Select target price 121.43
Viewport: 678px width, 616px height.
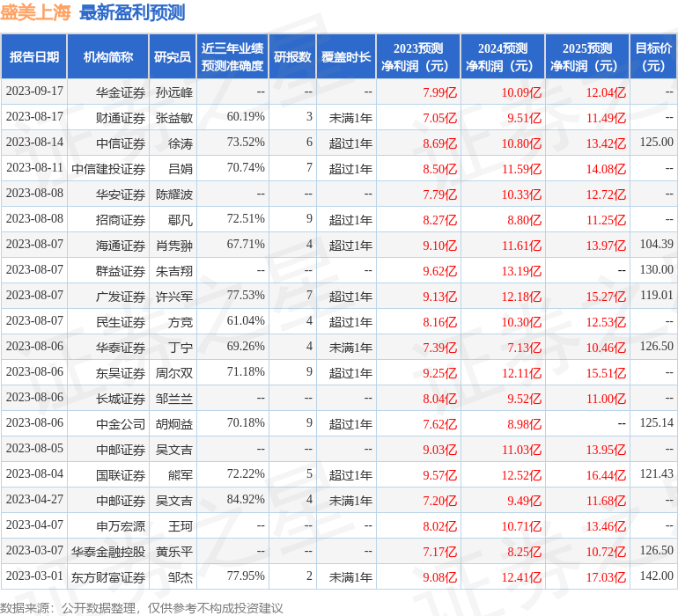click(x=656, y=473)
